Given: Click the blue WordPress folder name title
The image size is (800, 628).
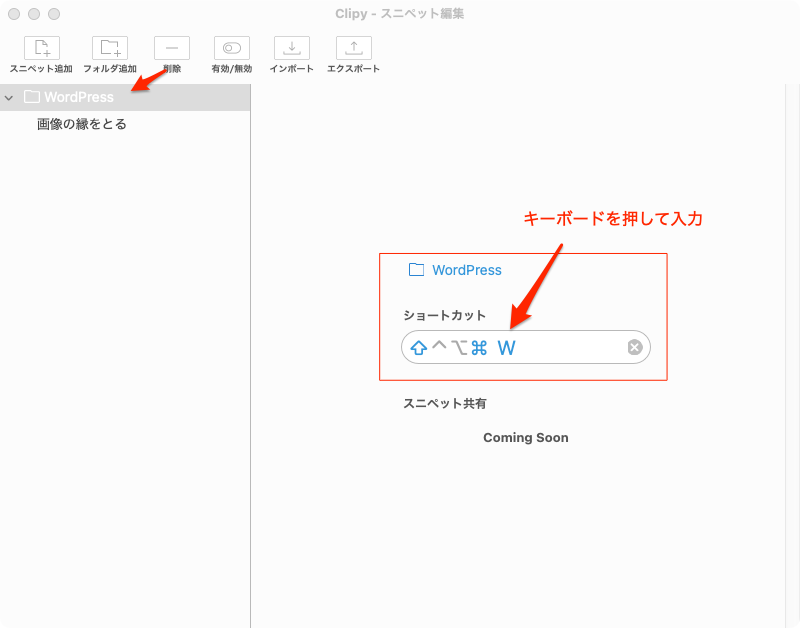Looking at the screenshot, I should tap(467, 270).
